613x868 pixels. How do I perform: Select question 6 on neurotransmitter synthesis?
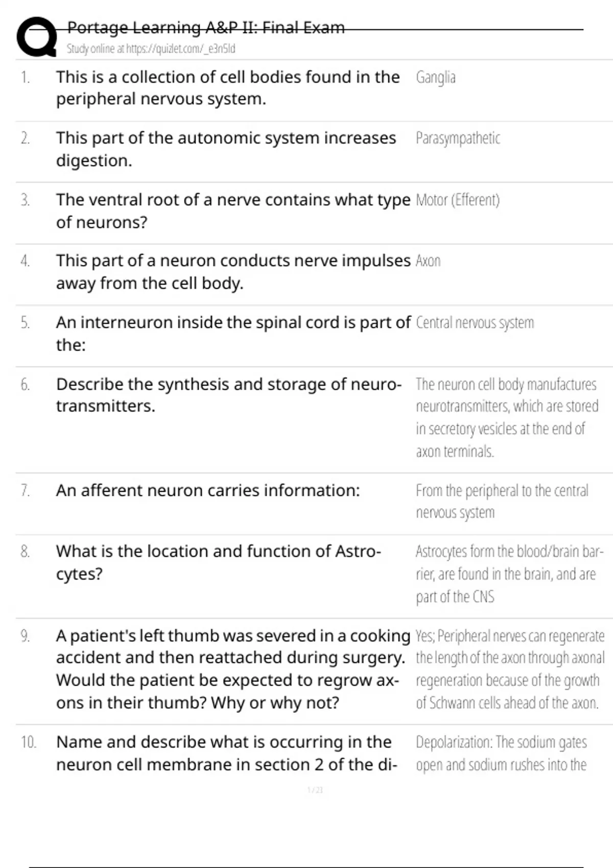coord(228,395)
